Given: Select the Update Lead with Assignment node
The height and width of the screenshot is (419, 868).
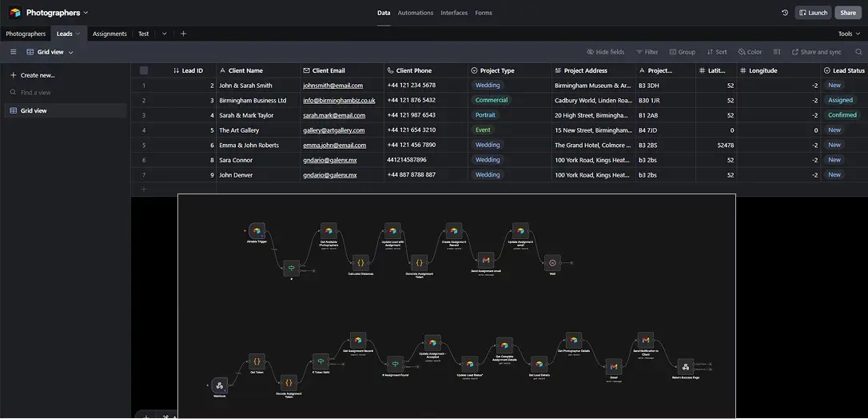Looking at the screenshot, I should (392, 231).
